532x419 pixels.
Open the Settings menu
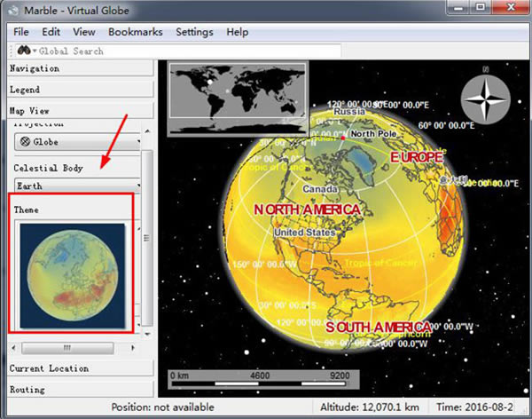click(194, 32)
